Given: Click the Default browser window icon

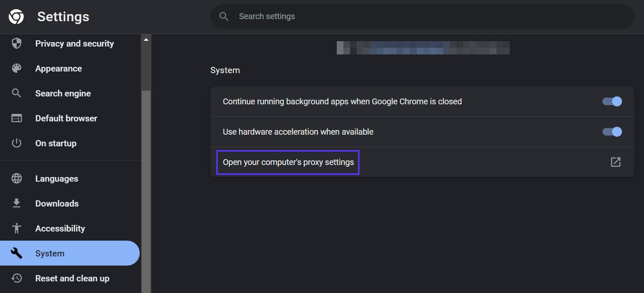Looking at the screenshot, I should coord(16,118).
